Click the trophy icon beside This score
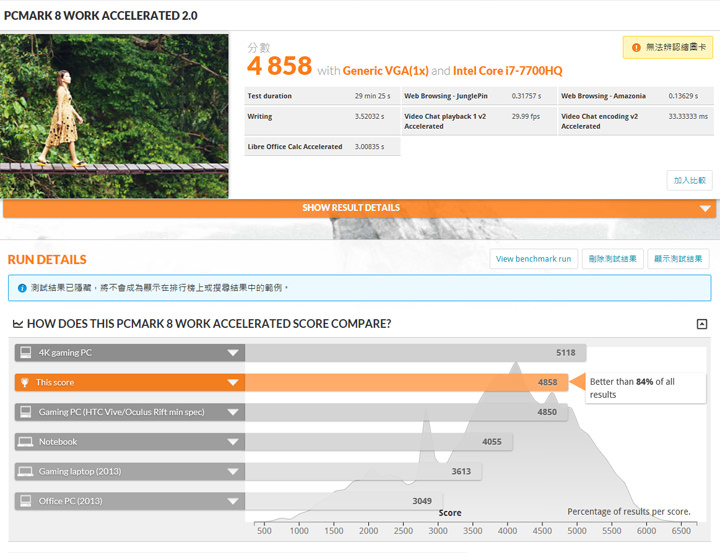The height and width of the screenshot is (553, 720). coord(26,382)
